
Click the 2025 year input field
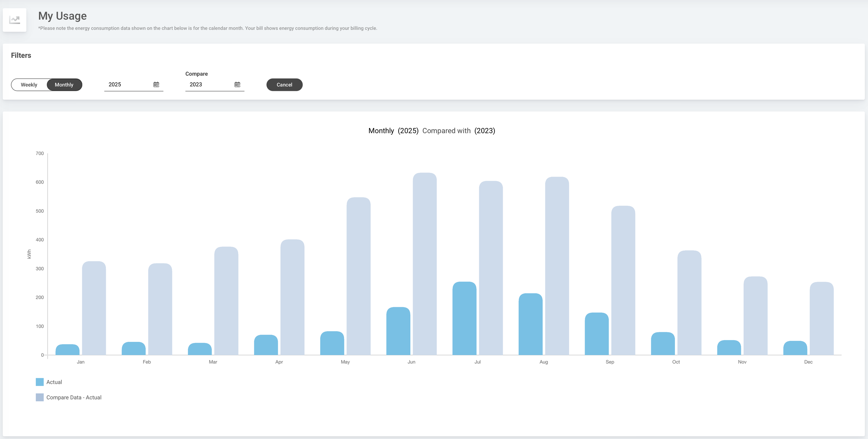128,84
